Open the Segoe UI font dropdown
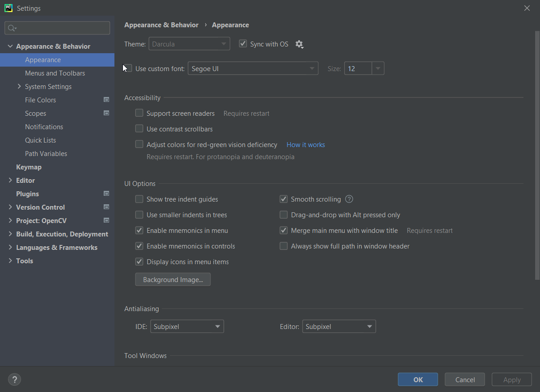540x392 pixels. click(253, 68)
